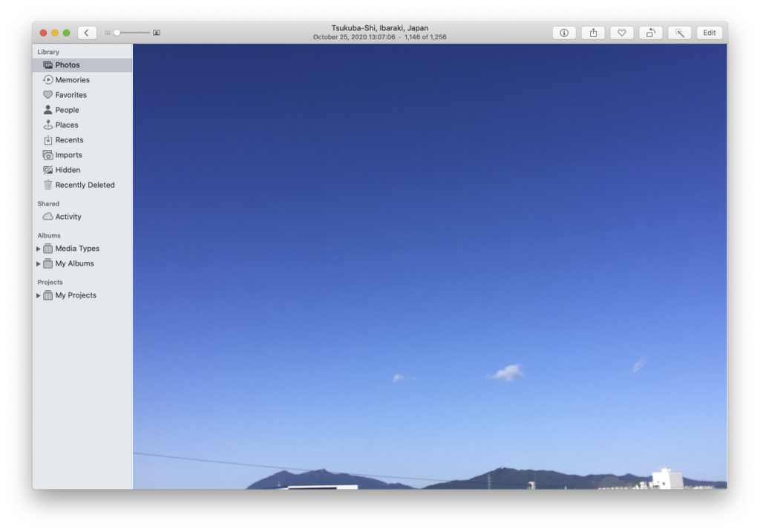Image resolution: width=760 pixels, height=532 pixels.
Task: Select Favorites in the sidebar
Action: coord(71,95)
